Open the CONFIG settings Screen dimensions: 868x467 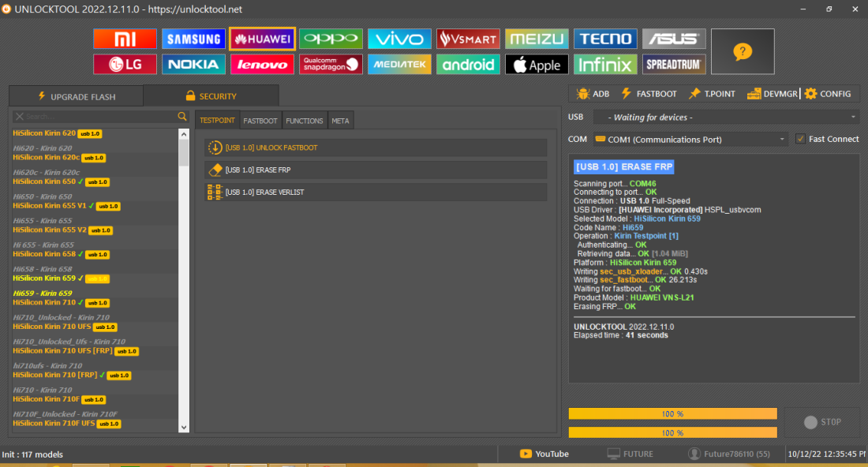point(828,94)
